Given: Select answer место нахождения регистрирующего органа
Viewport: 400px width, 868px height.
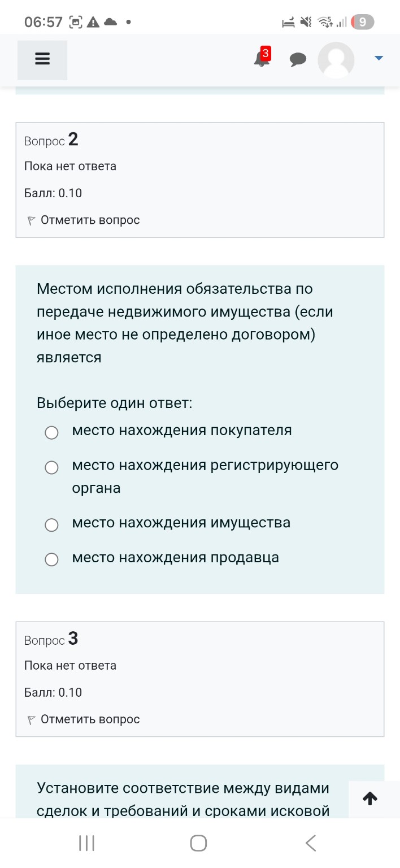Looking at the screenshot, I should pyautogui.click(x=51, y=467).
